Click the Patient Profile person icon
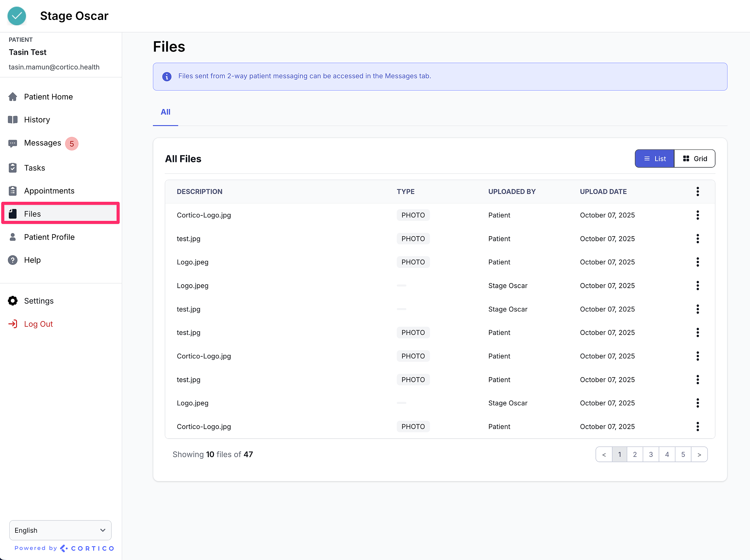750x560 pixels. pyautogui.click(x=13, y=237)
